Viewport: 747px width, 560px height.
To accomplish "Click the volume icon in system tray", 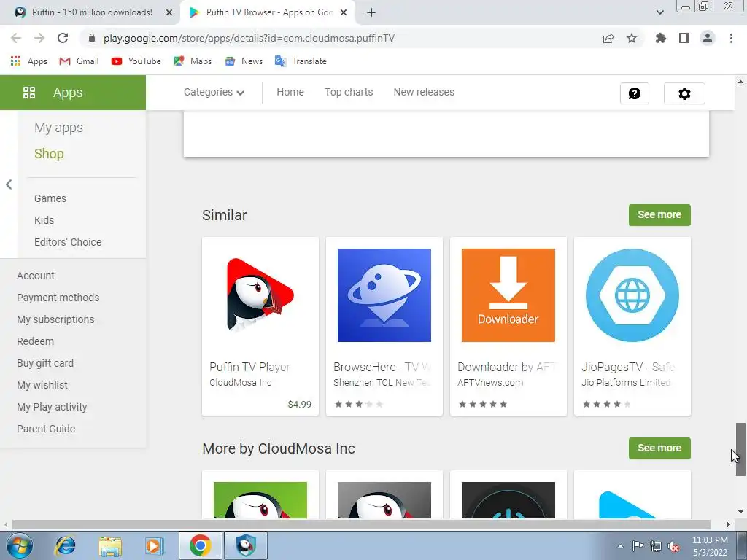I will 673,546.
